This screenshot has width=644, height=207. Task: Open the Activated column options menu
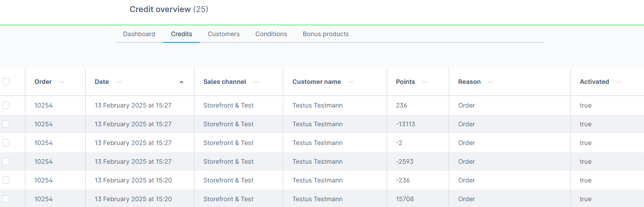(x=619, y=82)
